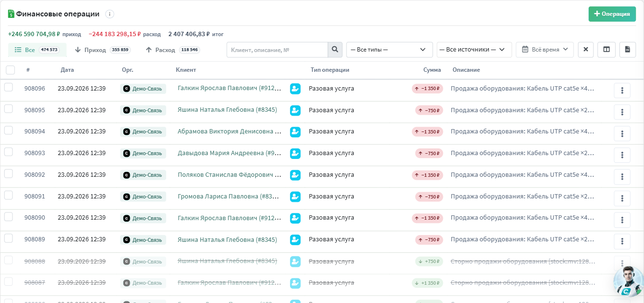Image resolution: width=644 pixels, height=303 pixels.
Task: Click the green Операция button
Action: coord(612,14)
